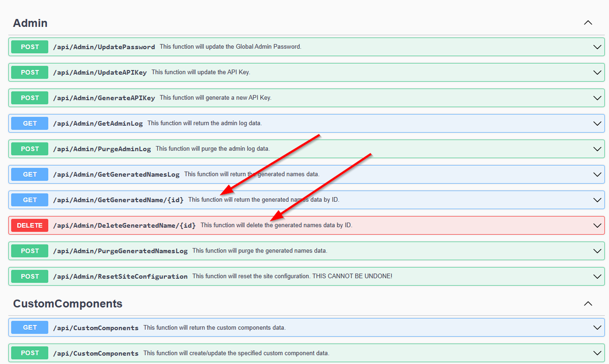Expand the GetGeneratedName/{id} endpoint chevron
609x364 pixels.
pyautogui.click(x=597, y=200)
